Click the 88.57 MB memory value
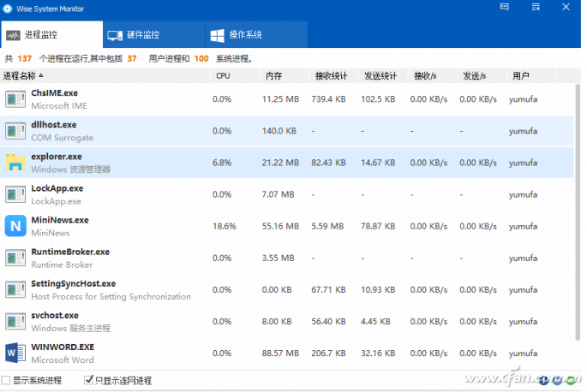The width and height of the screenshot is (587, 392). coord(280,353)
